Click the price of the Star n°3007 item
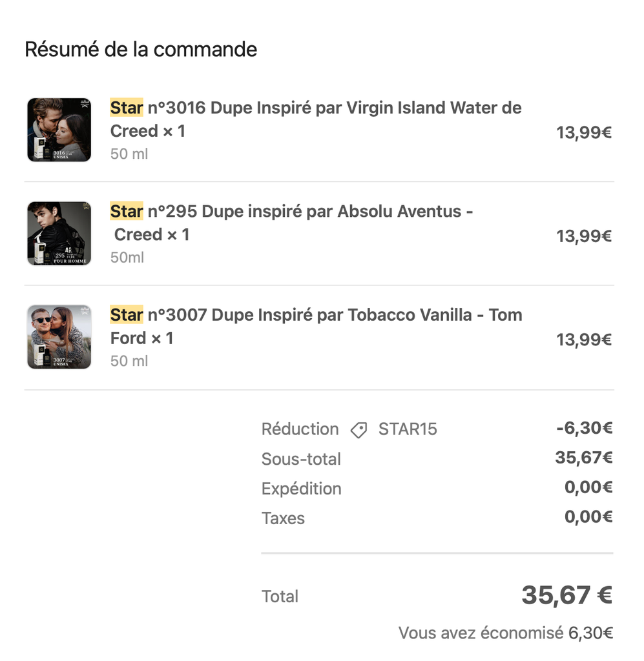Viewport: 644px width, 661px height. click(x=584, y=340)
